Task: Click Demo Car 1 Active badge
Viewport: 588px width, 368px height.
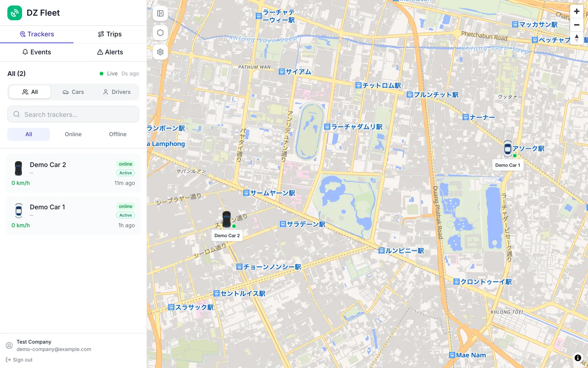Action: pos(125,215)
